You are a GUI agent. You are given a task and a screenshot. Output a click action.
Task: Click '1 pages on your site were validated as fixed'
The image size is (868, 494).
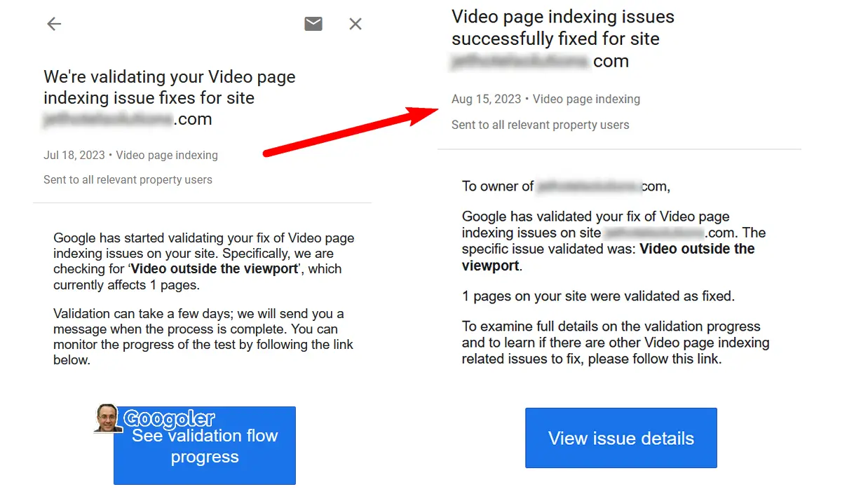tap(598, 296)
